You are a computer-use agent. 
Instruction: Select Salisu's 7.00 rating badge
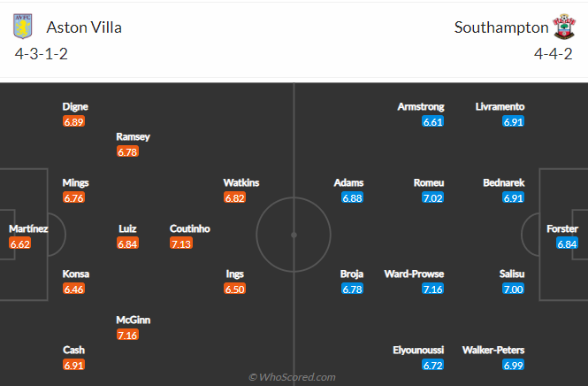point(513,289)
